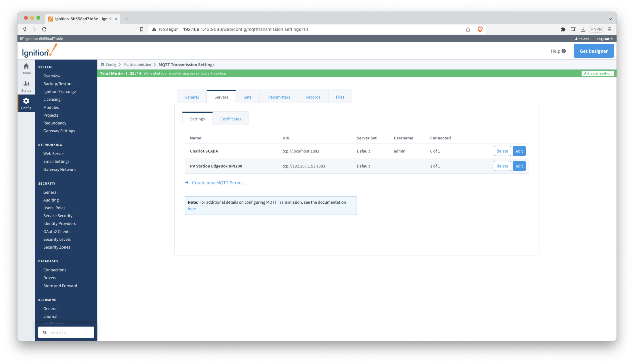Open the downloads icon in browser toolbar
The width and height of the screenshot is (634, 364).
pyautogui.click(x=583, y=29)
